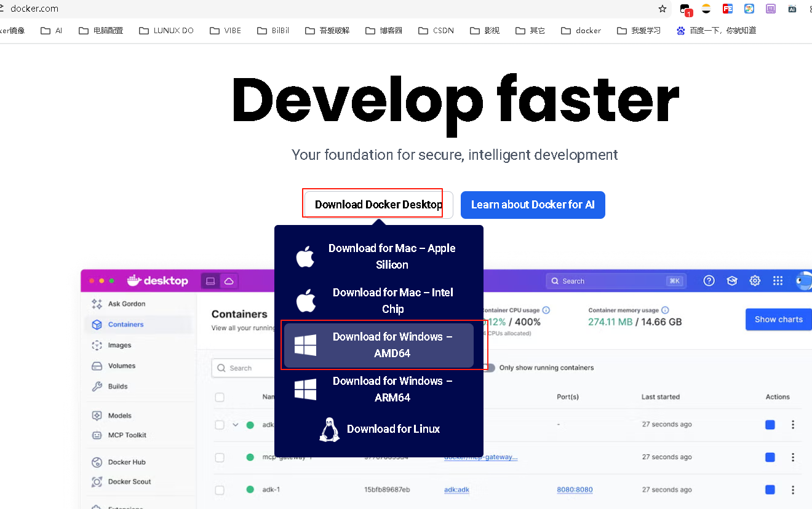Open the 百度一下，你就知道 bookmark
The width and height of the screenshot is (812, 509).
coord(716,30)
